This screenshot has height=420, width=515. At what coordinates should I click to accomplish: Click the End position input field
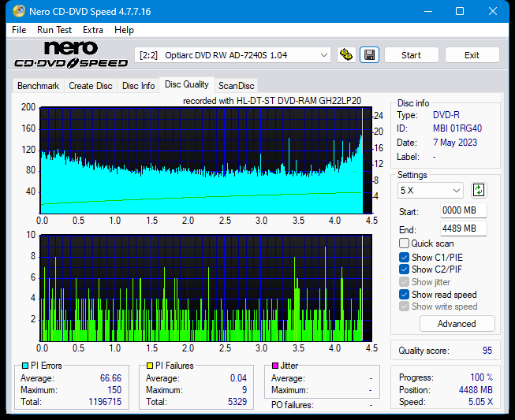pos(463,229)
